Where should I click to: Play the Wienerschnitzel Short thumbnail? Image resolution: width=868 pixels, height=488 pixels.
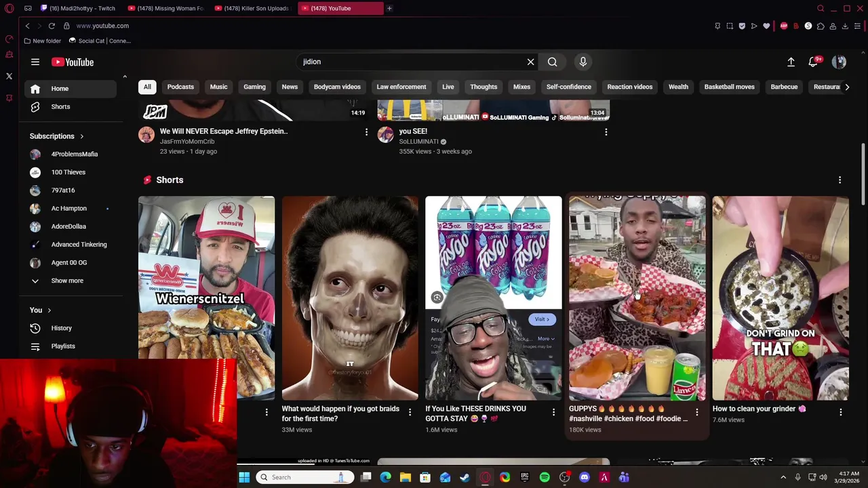tap(206, 298)
